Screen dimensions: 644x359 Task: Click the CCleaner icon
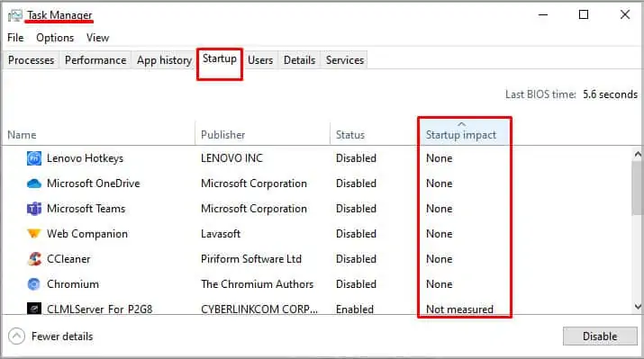point(34,259)
